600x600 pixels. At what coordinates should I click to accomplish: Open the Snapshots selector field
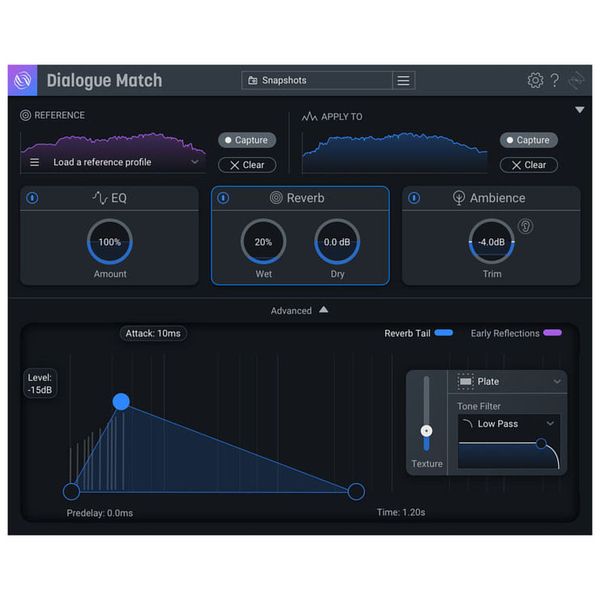(317, 80)
